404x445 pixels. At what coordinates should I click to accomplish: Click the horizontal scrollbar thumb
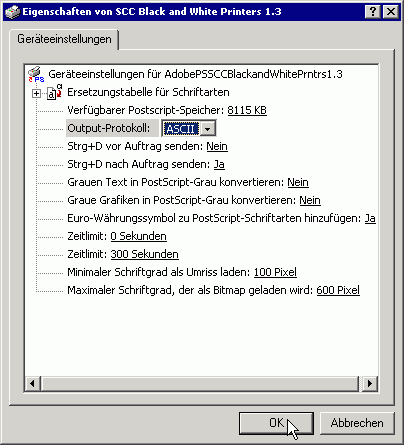[200, 383]
